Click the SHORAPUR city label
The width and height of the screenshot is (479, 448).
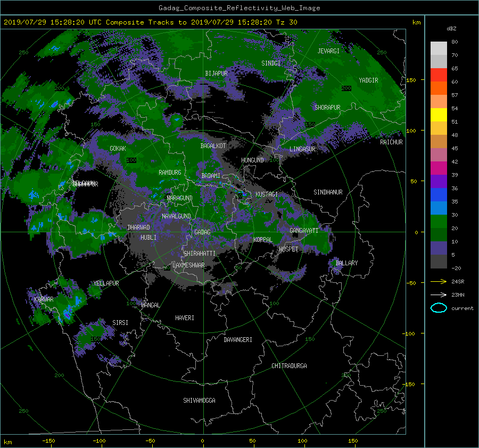(x=327, y=108)
